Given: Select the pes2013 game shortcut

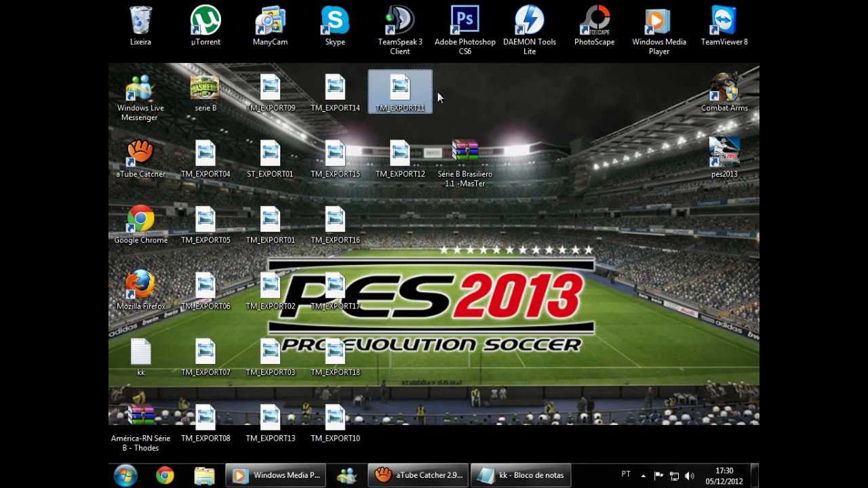Looking at the screenshot, I should [x=724, y=159].
